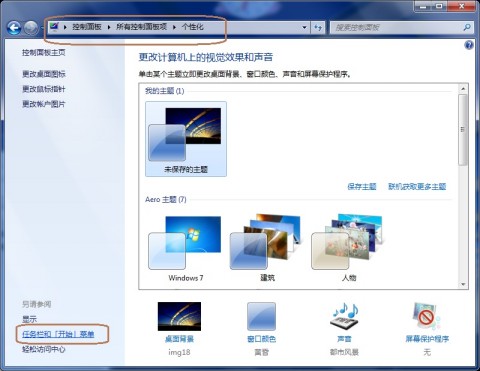Apply the 建筑 Aero theme
The width and height of the screenshot is (480, 371).
(x=267, y=248)
